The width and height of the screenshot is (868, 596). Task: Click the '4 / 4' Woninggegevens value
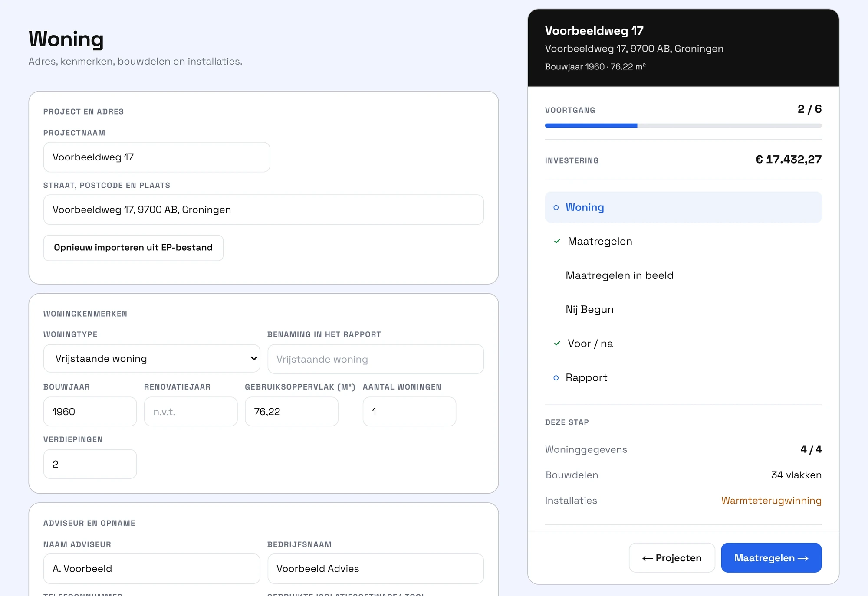pos(811,449)
